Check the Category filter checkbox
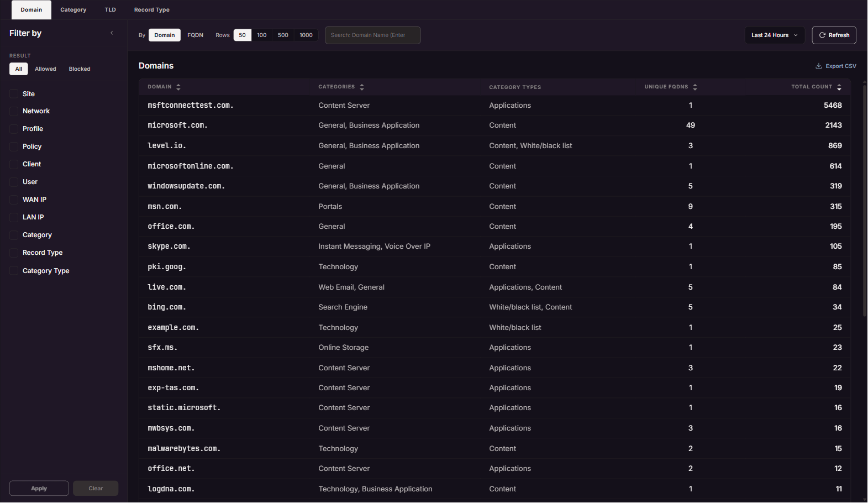868x503 pixels. pos(14,235)
